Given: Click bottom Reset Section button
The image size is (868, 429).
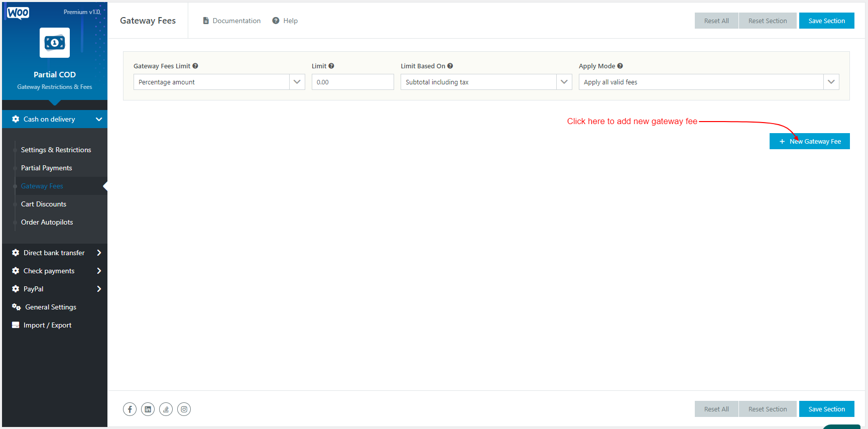Looking at the screenshot, I should click(x=768, y=409).
